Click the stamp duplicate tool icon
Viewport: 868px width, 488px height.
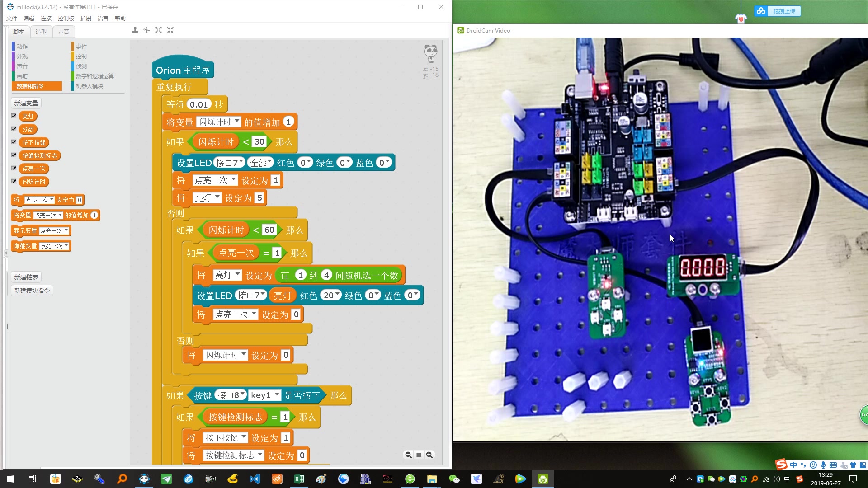135,30
